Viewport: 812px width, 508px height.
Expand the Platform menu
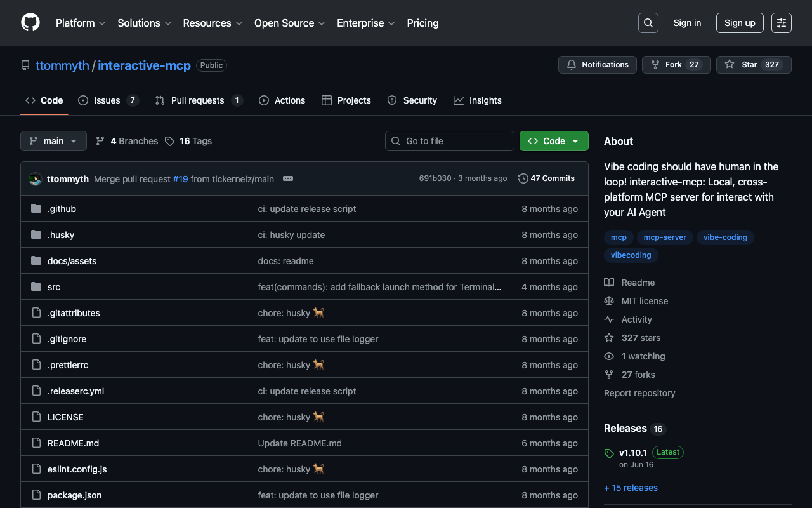(81, 23)
